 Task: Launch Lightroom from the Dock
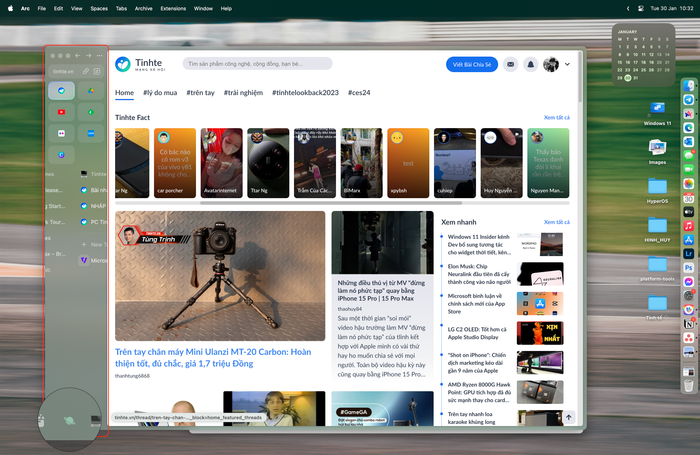(x=688, y=254)
